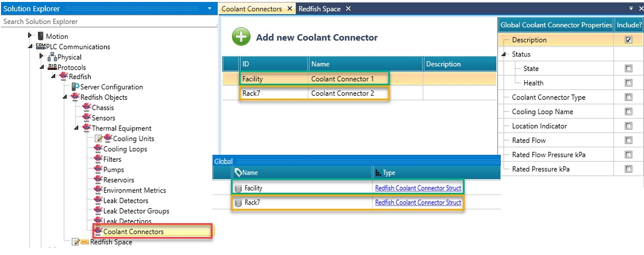644x255 pixels.
Task: Click the Facility variable database icon
Action: (238, 189)
